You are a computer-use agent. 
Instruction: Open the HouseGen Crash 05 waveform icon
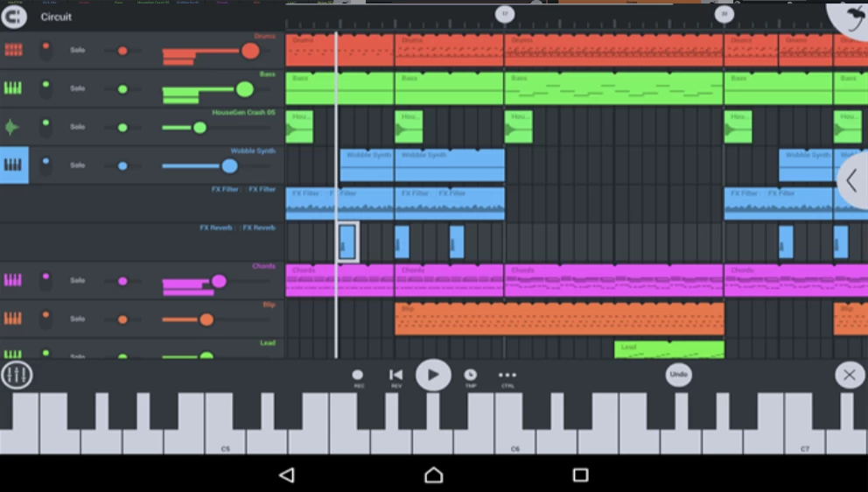pyautogui.click(x=13, y=127)
